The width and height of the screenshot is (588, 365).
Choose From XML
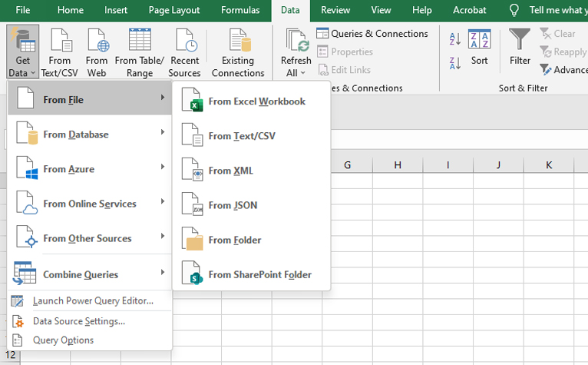pyautogui.click(x=251, y=170)
